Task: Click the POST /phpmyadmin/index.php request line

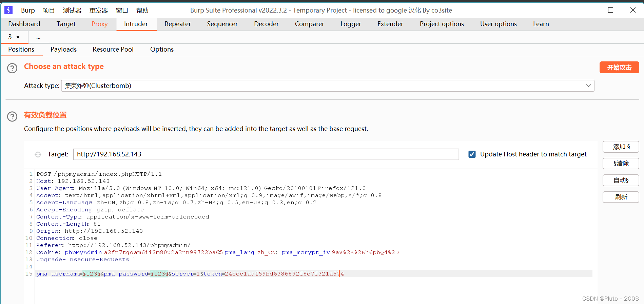Action: 99,174
